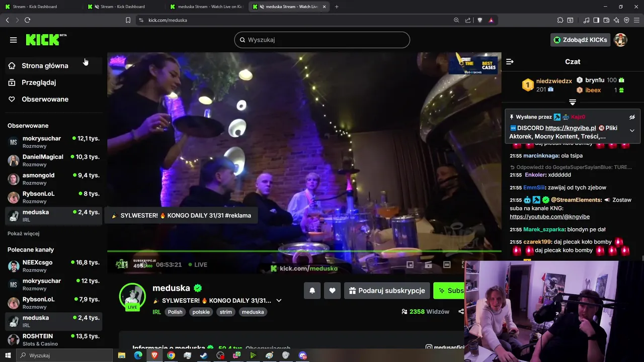Focus the Wyszukaj search field
Image resolution: width=644 pixels, height=362 pixels.
322,40
